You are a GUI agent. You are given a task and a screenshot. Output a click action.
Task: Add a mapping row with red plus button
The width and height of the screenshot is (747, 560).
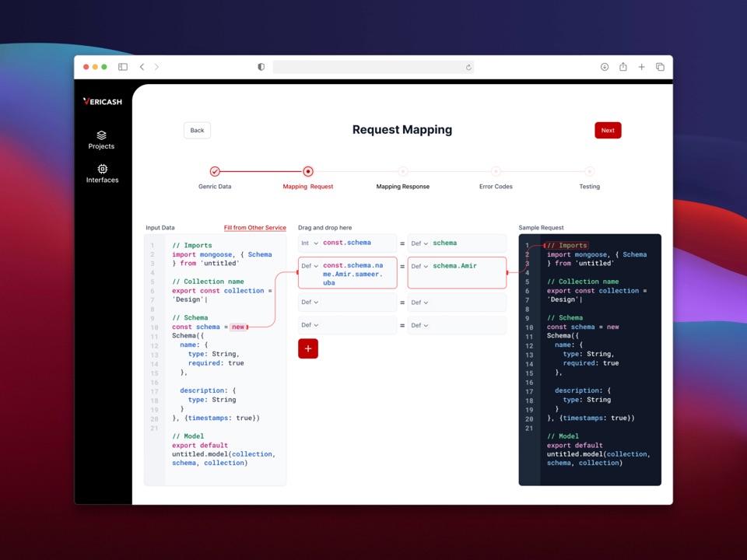click(x=308, y=348)
